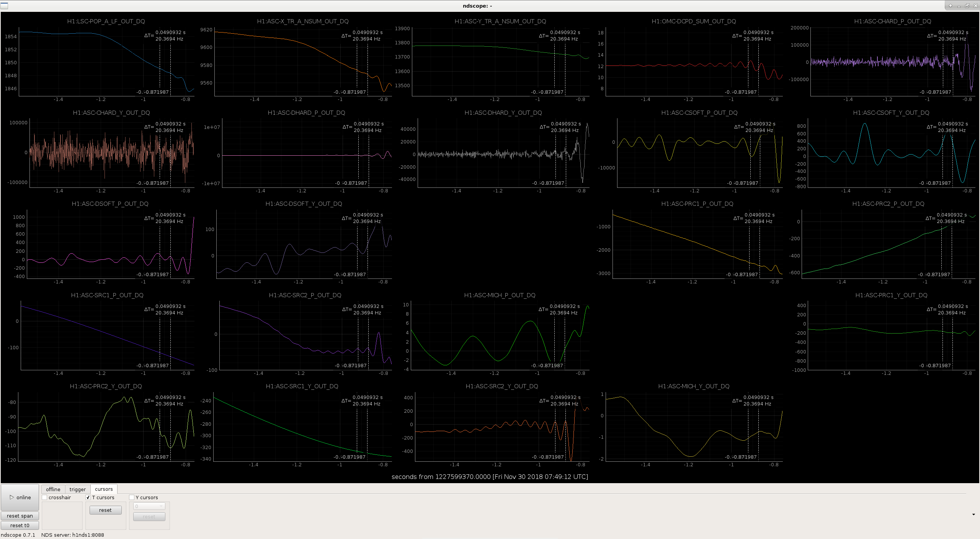Enable the crosshair checkbox
The image size is (980, 539).
click(x=45, y=497)
